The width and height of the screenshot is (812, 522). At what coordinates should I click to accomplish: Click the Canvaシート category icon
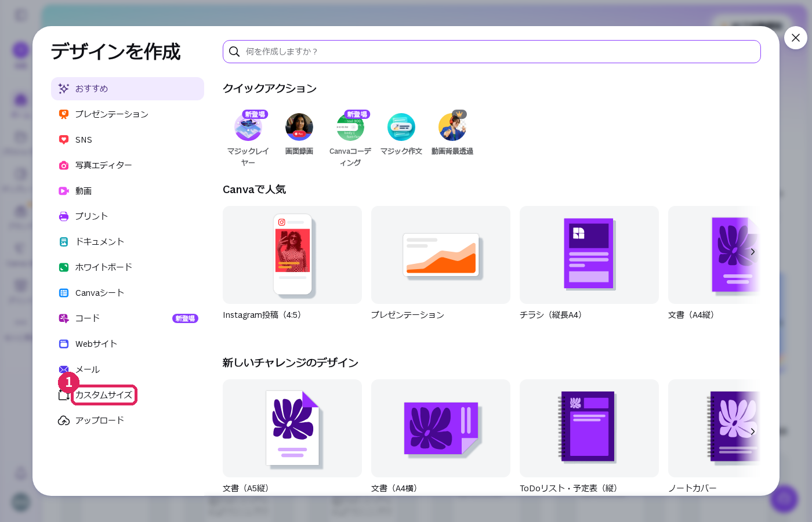pos(64,293)
